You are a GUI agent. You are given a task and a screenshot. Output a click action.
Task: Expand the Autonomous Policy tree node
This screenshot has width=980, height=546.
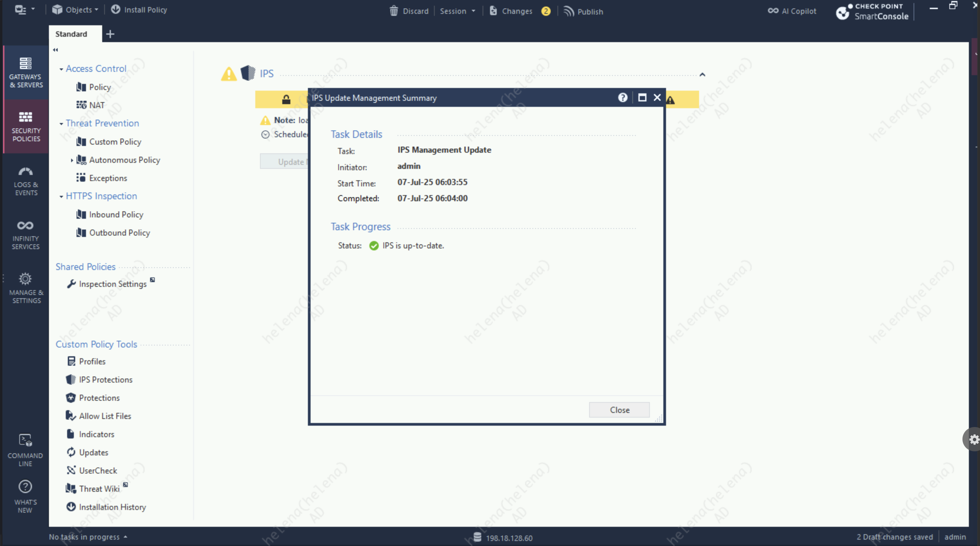(x=72, y=160)
